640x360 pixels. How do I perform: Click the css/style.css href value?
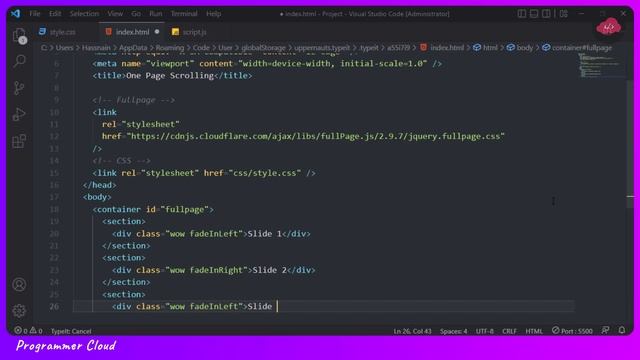[x=265, y=173]
